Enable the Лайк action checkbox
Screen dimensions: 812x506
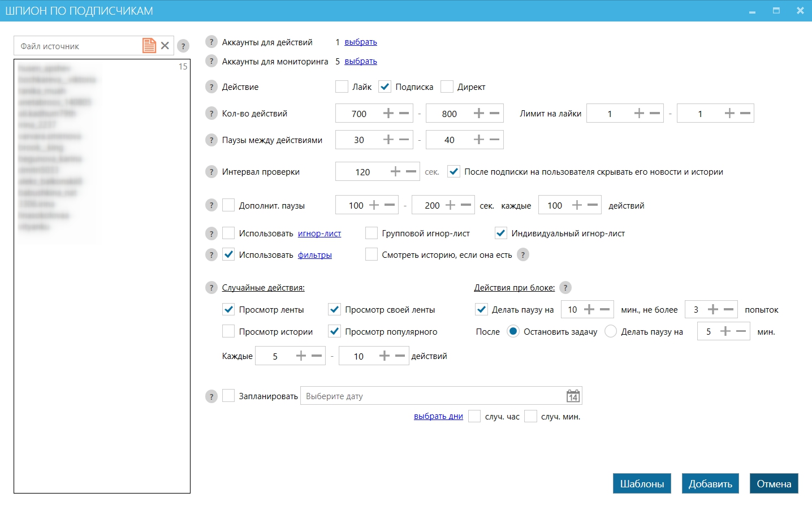(x=342, y=87)
